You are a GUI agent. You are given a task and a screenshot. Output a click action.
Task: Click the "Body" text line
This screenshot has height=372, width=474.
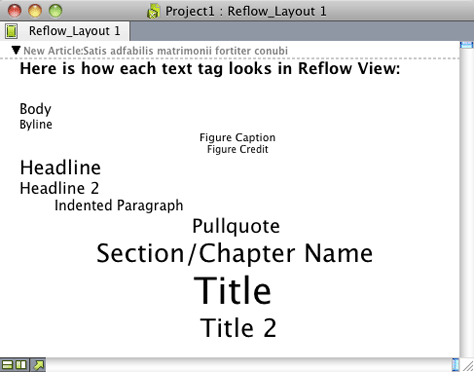pos(36,109)
